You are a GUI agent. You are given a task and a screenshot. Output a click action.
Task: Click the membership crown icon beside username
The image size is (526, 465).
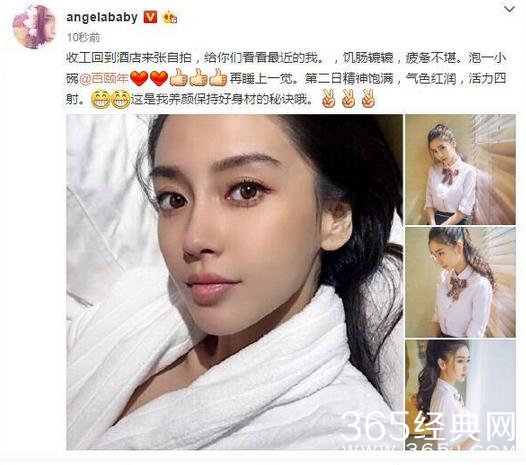pyautogui.click(x=170, y=17)
